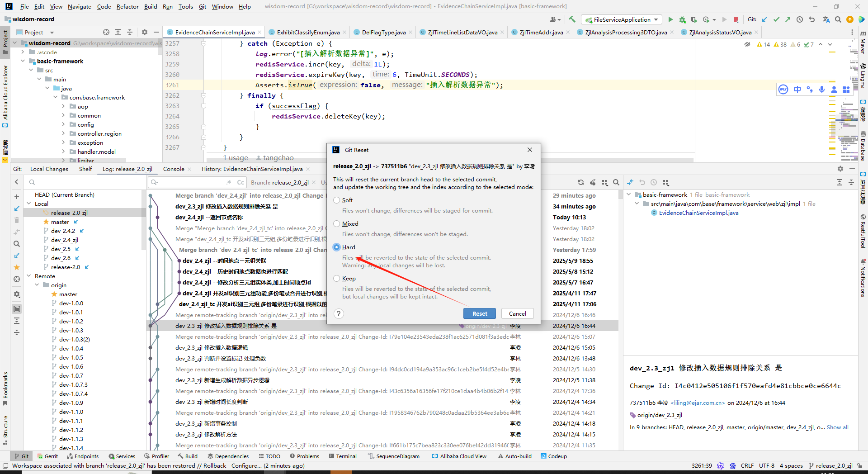Screen dimensions: 868x474
Task: Click Show all branches link in commit details
Action: click(x=838, y=427)
